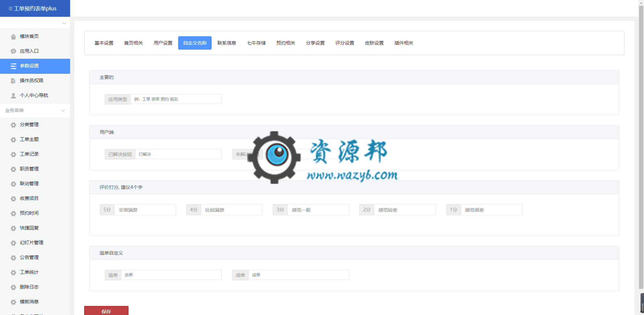Screen dimensions: 644x315
Task: Click the 追单自定义 section heading
Action: point(111,253)
